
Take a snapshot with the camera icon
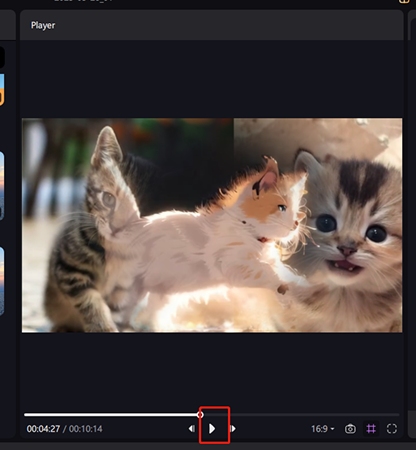(350, 429)
